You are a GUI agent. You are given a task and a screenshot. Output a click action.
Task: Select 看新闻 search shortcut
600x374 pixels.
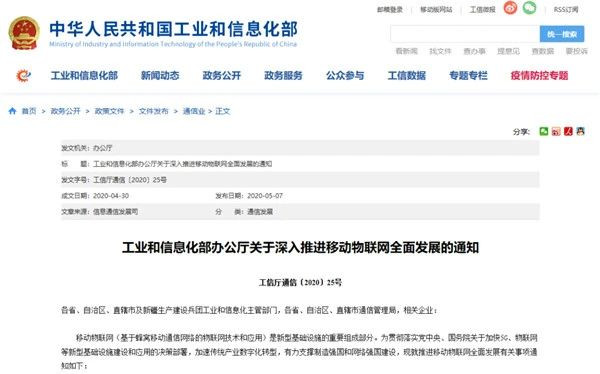pyautogui.click(x=406, y=51)
